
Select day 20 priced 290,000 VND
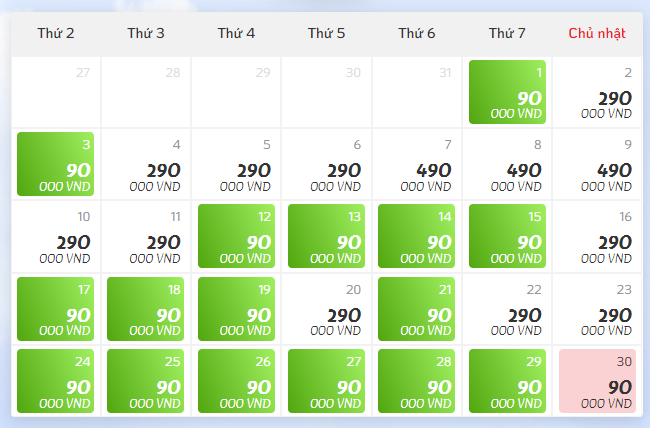(327, 309)
